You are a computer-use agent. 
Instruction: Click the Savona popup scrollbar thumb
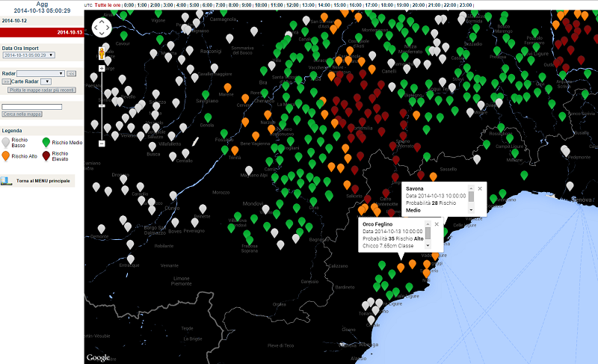tap(471, 197)
